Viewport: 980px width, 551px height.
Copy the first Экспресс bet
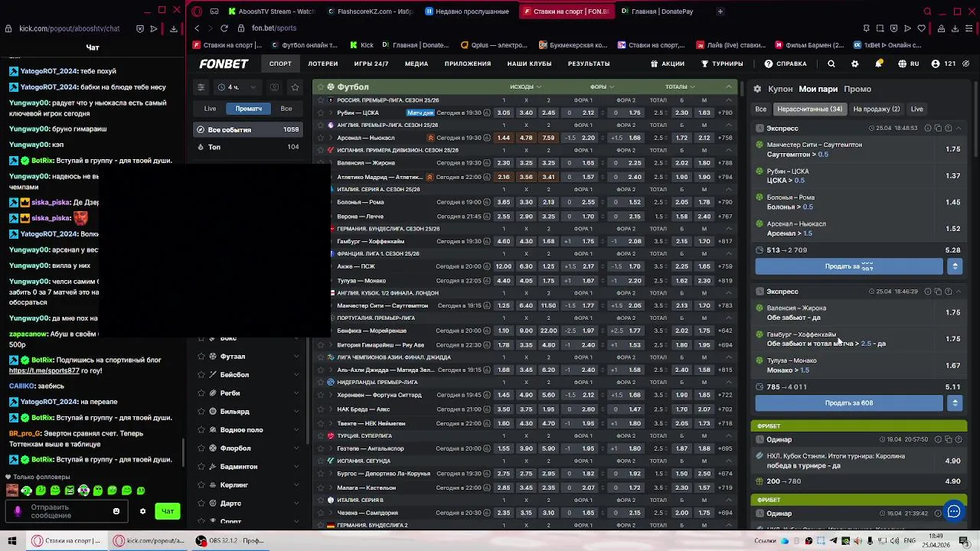[x=938, y=129]
